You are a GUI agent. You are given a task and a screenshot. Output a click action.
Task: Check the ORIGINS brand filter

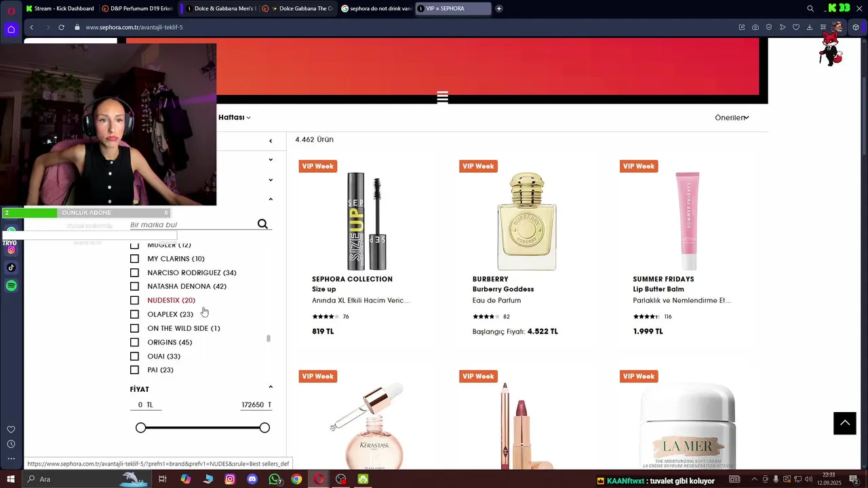pyautogui.click(x=134, y=342)
